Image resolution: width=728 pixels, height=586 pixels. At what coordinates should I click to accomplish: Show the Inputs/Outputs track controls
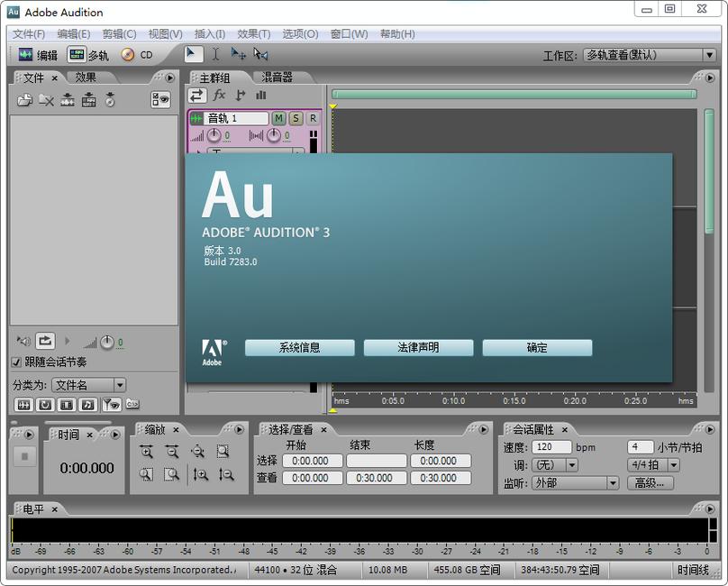click(196, 96)
